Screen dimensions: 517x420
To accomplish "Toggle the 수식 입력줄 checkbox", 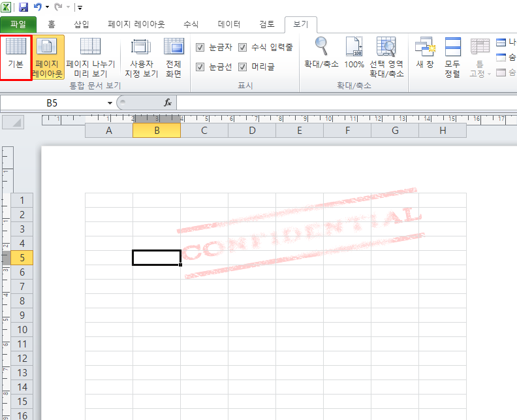I will click(x=242, y=47).
